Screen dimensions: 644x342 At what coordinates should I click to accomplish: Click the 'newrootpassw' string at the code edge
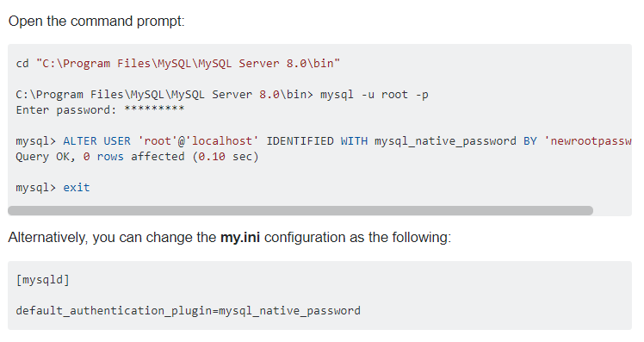(x=588, y=141)
